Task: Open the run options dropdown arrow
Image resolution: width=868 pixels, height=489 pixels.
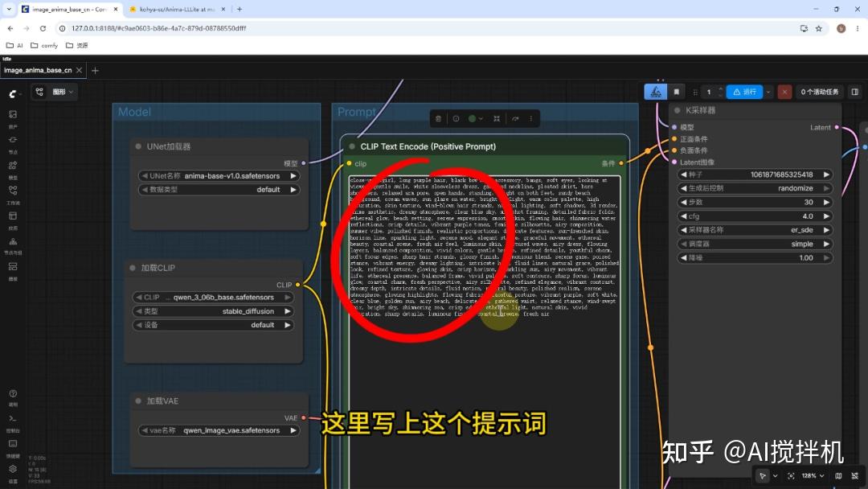Action: pyautogui.click(x=768, y=92)
